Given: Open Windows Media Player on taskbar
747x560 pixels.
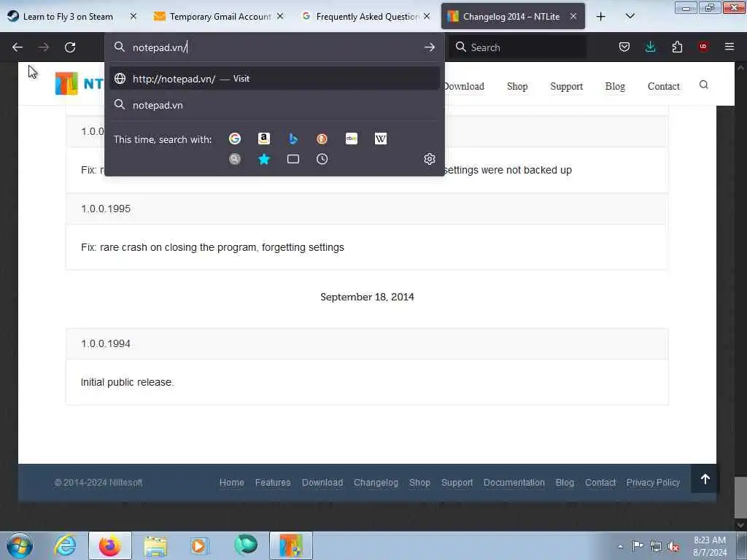Looking at the screenshot, I should pos(199,545).
